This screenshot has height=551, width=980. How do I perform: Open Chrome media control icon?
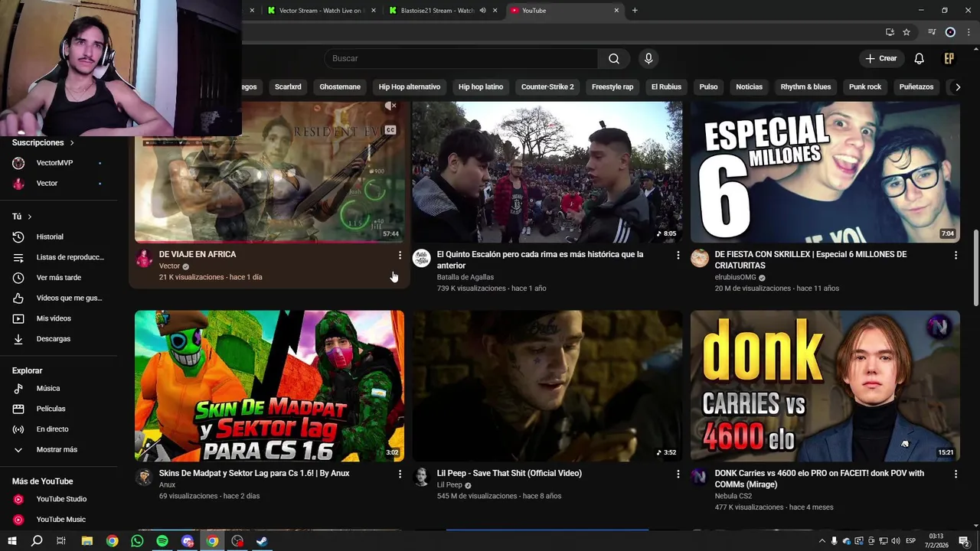tap(932, 32)
